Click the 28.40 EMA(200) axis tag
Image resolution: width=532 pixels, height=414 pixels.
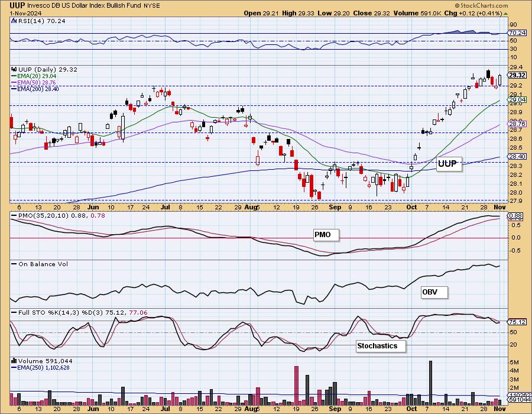tap(518, 157)
